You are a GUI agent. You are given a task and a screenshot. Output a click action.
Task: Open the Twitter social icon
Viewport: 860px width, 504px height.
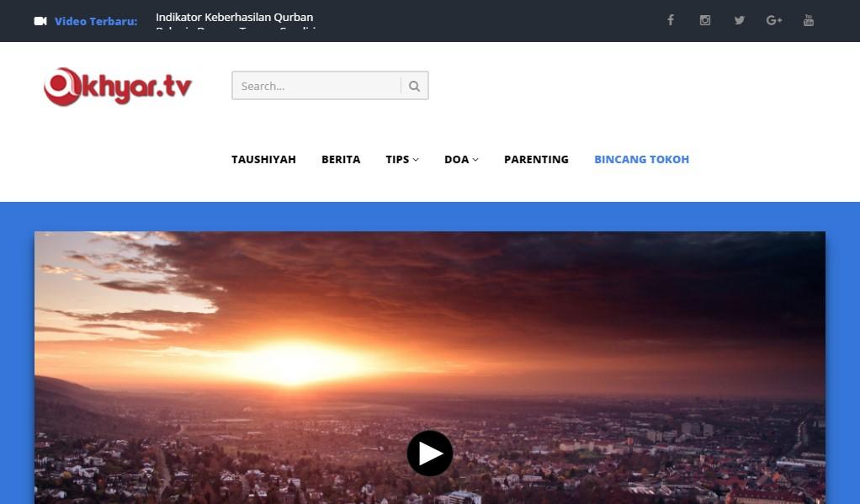point(740,20)
